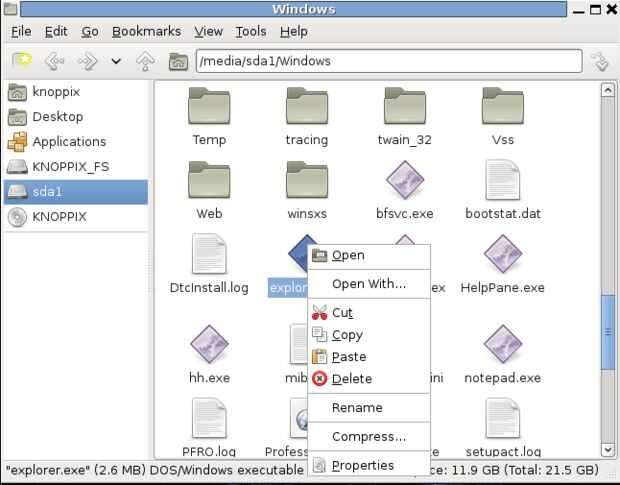Select the hh.exe file icon
Viewport: 620px width, 485px height.
click(209, 344)
